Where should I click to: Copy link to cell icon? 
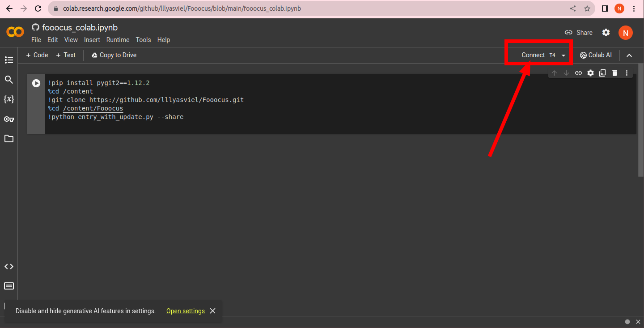pyautogui.click(x=578, y=73)
